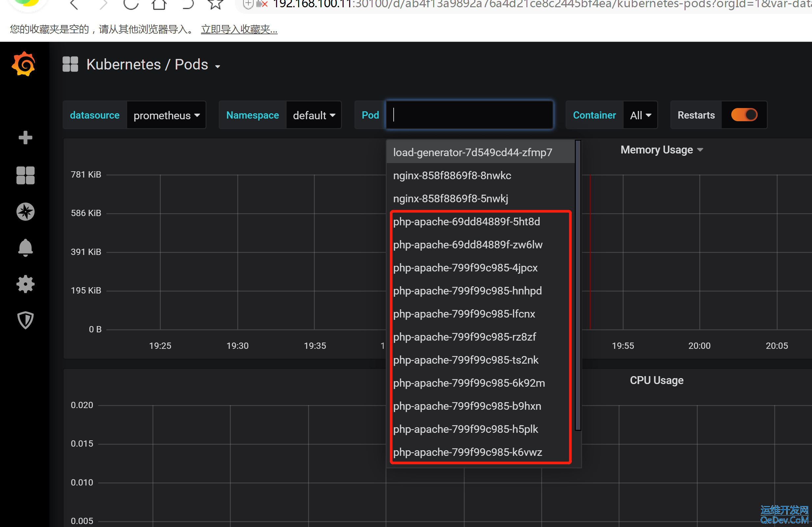The height and width of the screenshot is (527, 812).
Task: Select php-apache-69dd84889f-zw6lw pod
Action: (x=480, y=245)
